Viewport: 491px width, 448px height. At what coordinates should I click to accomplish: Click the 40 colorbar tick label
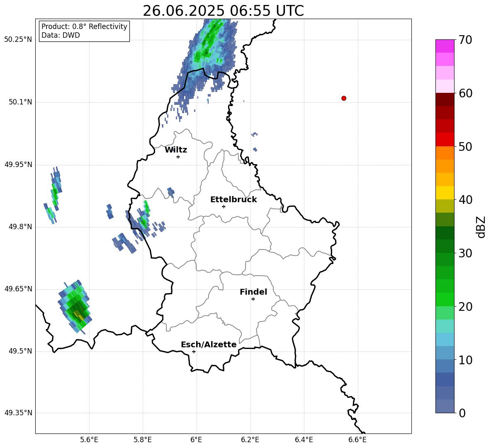tap(465, 200)
